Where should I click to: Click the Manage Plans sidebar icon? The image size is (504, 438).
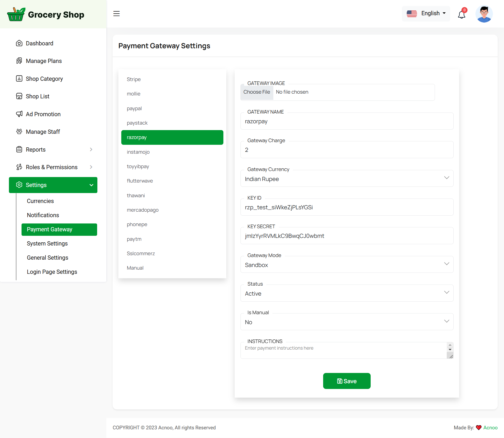pos(19,61)
